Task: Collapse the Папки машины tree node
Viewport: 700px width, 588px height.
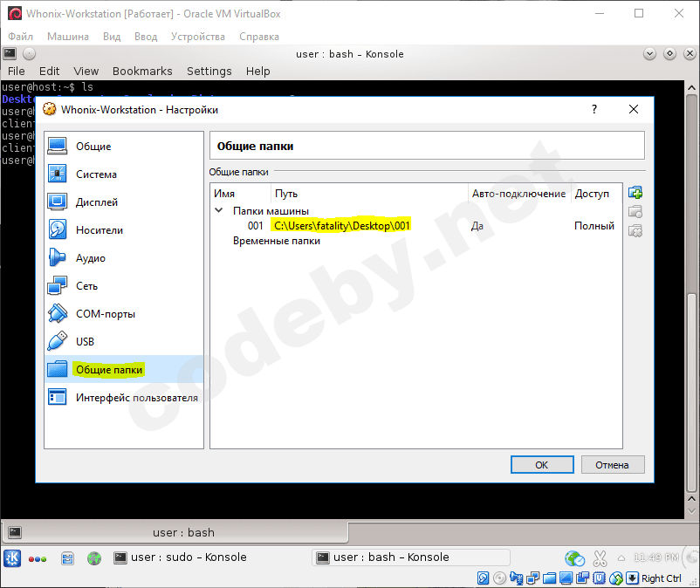Action: 219,210
